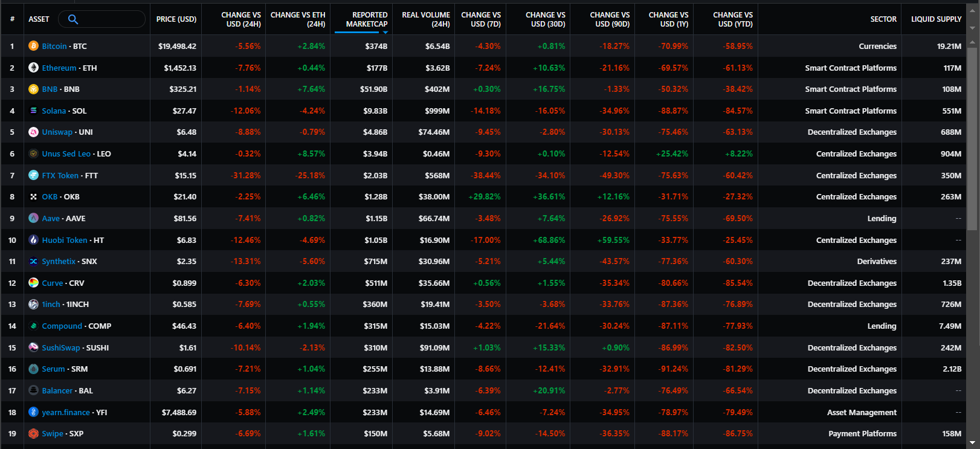Click the Synthetix logo icon
Viewport: 980px width, 449px height.
tap(34, 261)
